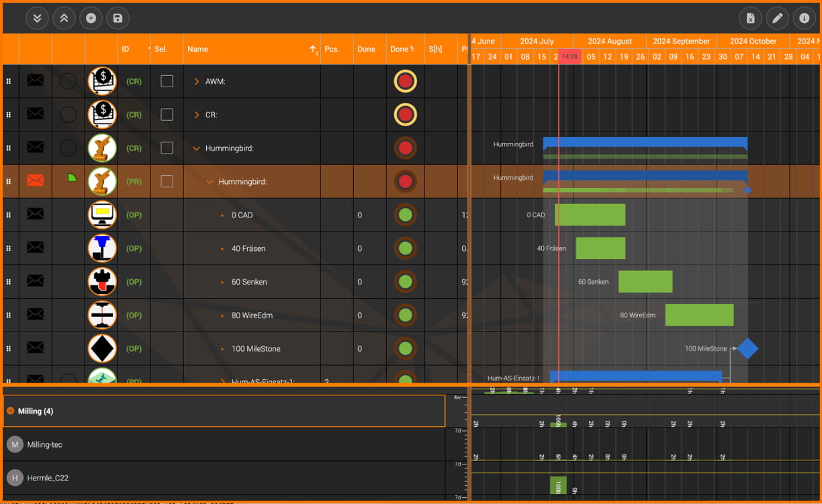The width and height of the screenshot is (822, 504).
Task: Click the 100 MileStone diamond in Gantt chart
Action: pyautogui.click(x=747, y=348)
